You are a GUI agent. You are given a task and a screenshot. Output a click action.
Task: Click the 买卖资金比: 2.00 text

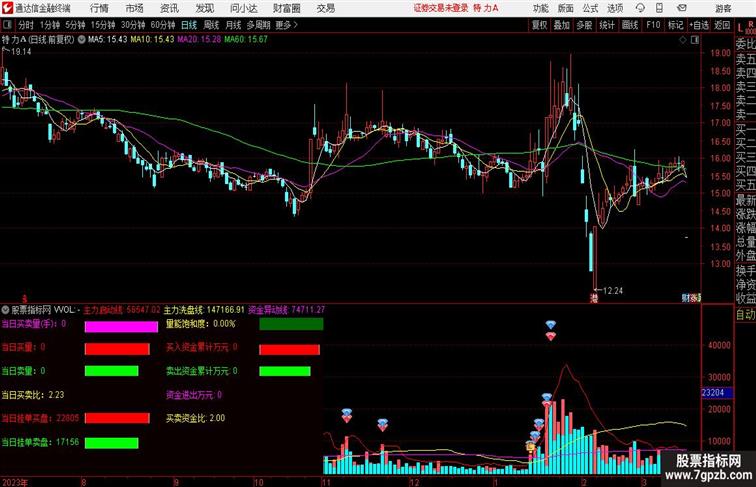(x=195, y=418)
